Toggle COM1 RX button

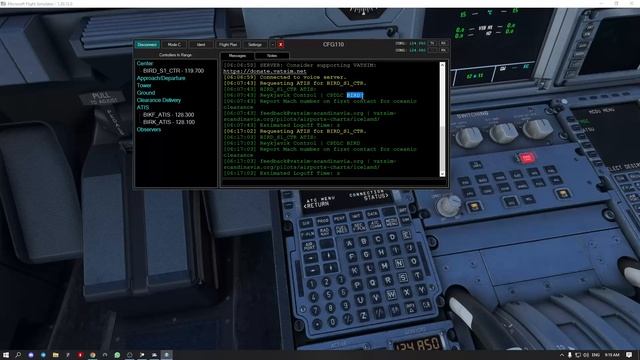click(443, 43)
